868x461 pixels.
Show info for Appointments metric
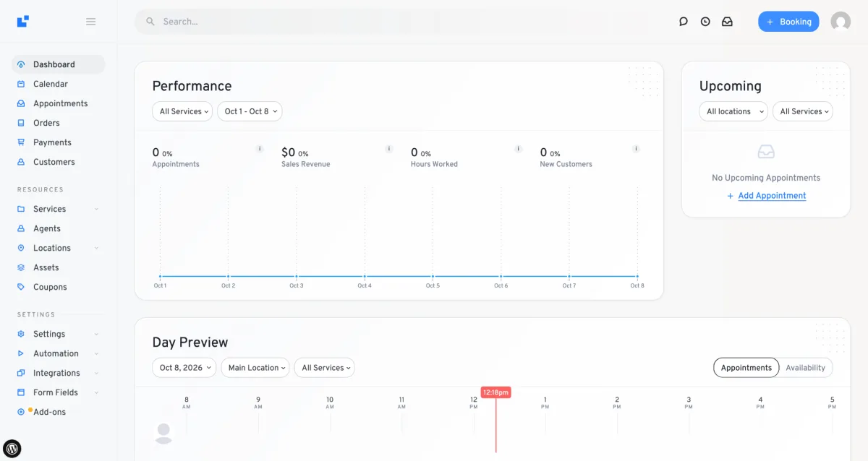point(260,149)
